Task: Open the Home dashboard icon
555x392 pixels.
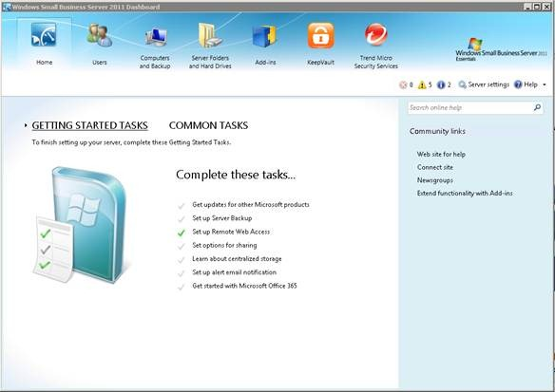Action: point(44,34)
